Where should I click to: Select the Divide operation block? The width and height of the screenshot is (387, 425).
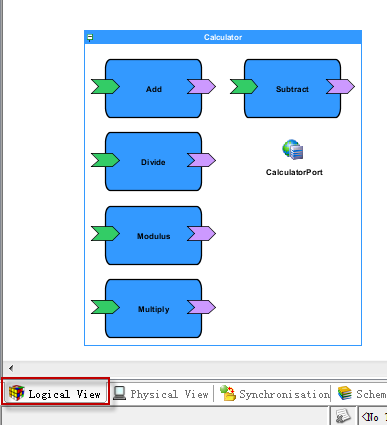153,162
